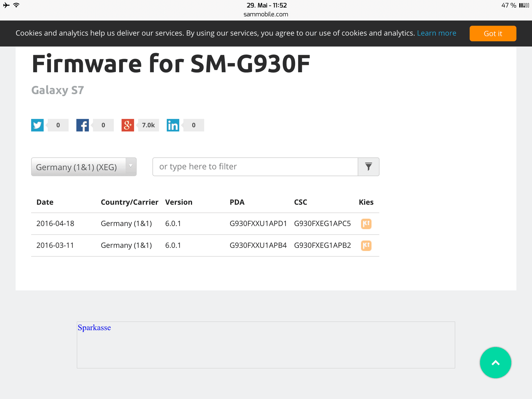Focus the 'or type here to filter' field
The image size is (532, 399).
255,167
